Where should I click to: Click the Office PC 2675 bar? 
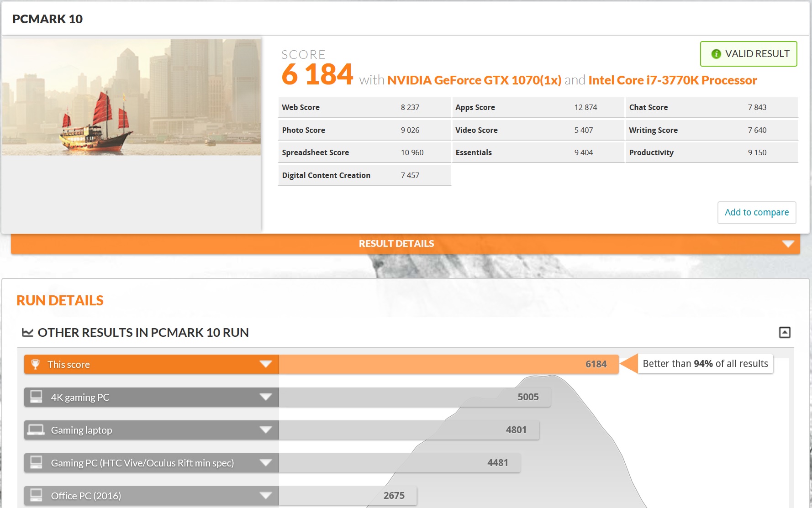[x=348, y=496]
